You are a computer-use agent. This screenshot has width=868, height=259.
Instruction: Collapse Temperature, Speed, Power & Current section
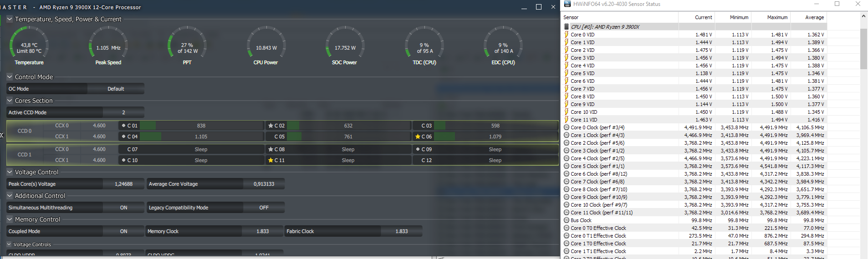click(x=10, y=19)
